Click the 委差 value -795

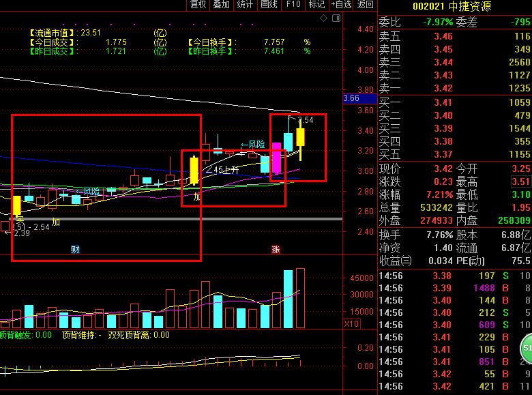point(520,22)
